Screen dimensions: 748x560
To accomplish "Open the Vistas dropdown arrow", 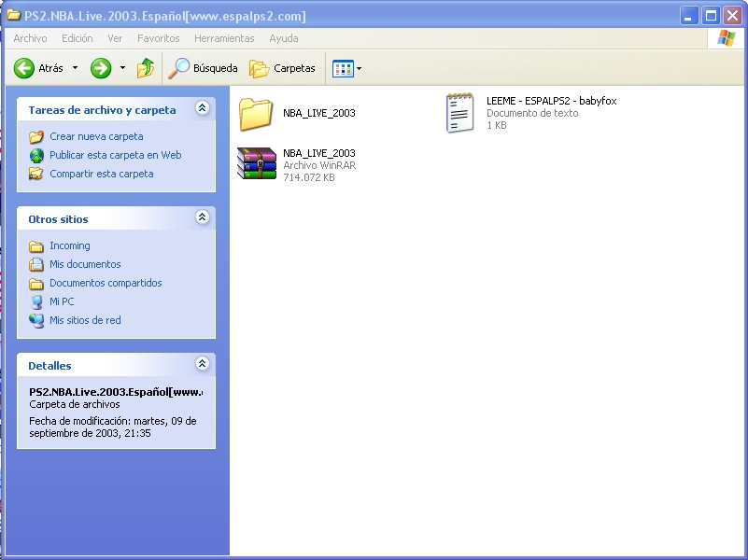I will [360, 69].
